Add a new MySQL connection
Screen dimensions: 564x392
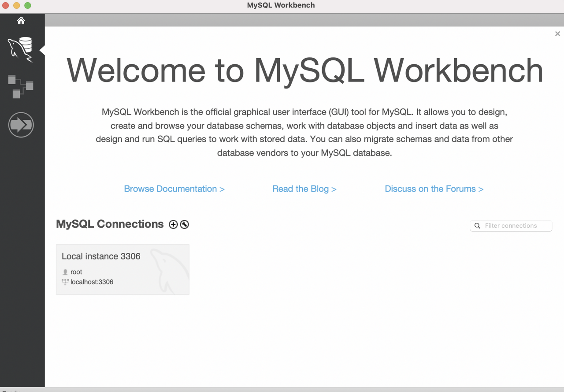(173, 225)
